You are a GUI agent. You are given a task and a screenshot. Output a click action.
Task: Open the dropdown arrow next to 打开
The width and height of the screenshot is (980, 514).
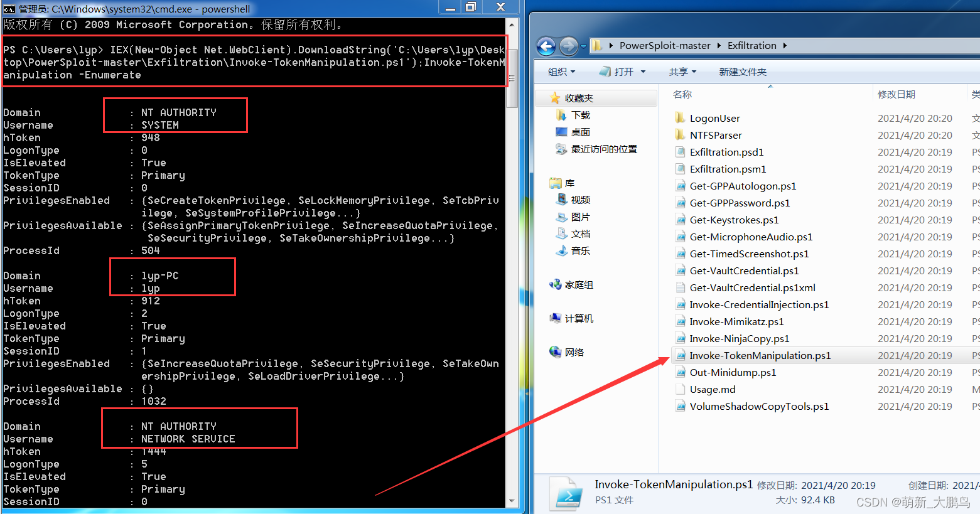643,72
